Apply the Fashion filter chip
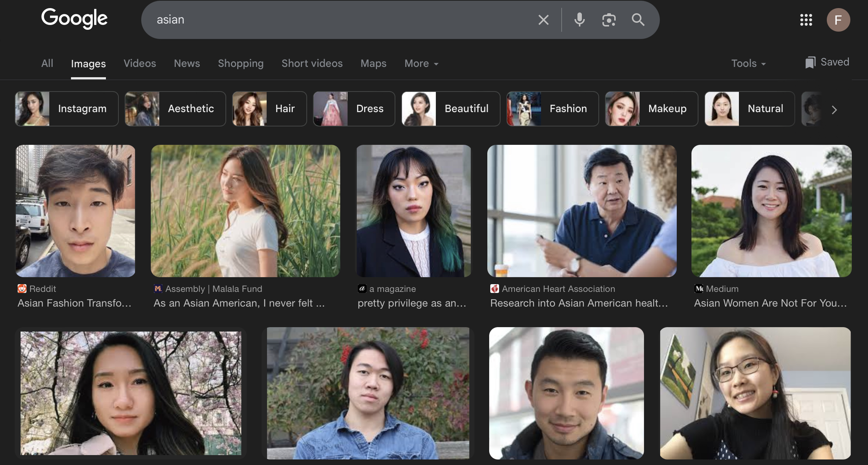Viewport: 868px width, 465px height. [552, 109]
